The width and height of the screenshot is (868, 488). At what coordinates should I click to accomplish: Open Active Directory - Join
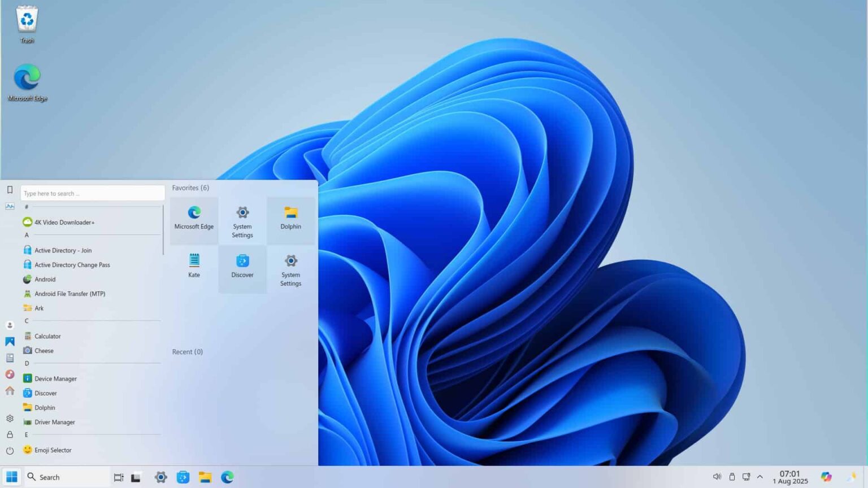(63, 250)
